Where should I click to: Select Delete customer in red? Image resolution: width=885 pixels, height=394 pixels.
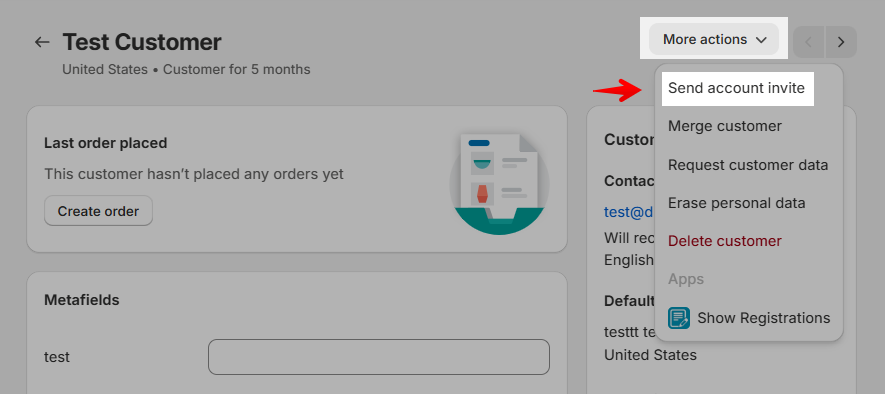725,241
